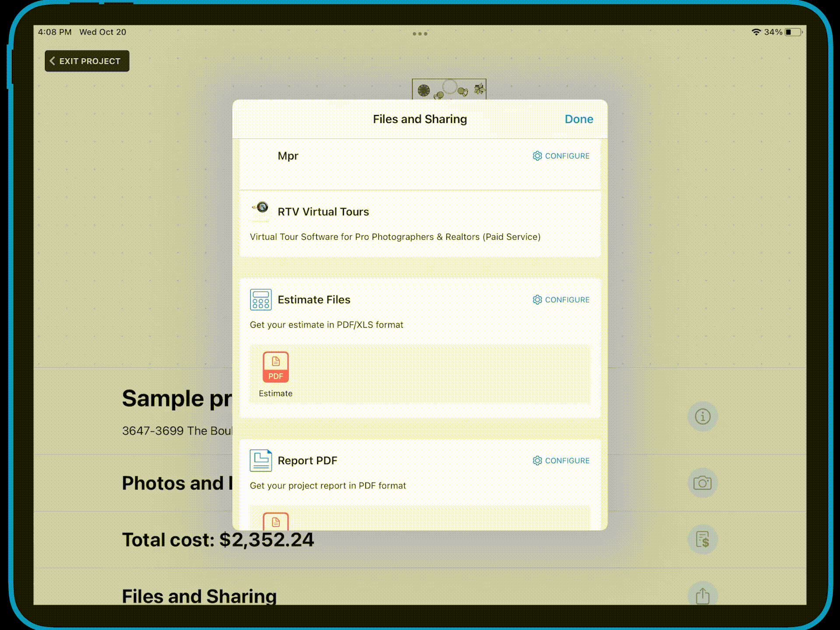Tap the battery status icon
840x630 pixels.
click(x=794, y=32)
